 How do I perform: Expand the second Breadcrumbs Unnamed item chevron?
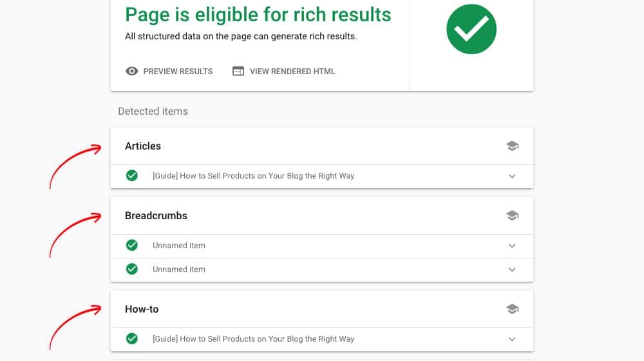click(x=513, y=269)
